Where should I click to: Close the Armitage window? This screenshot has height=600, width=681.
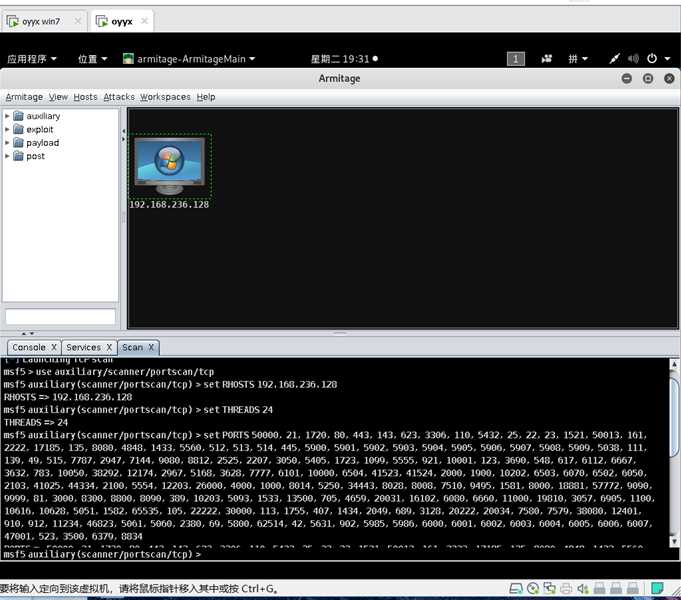669,78
